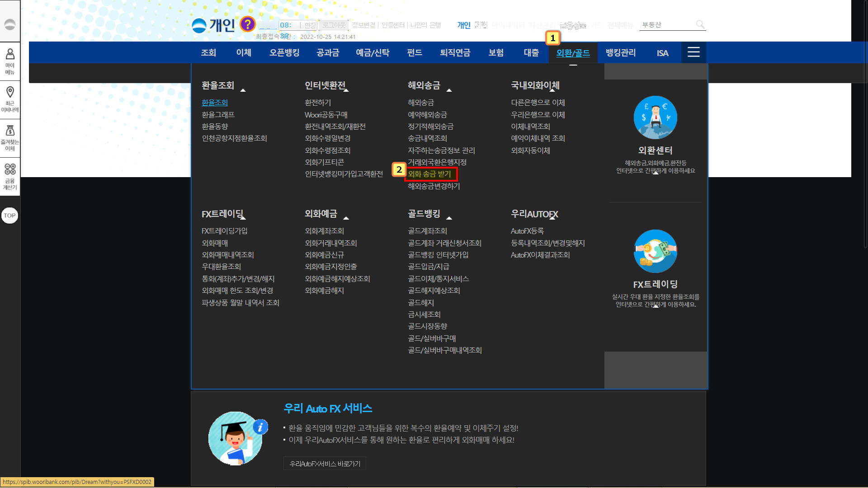Click 우리AutoFX서비스 바로가기 button
The height and width of the screenshot is (488, 868).
tap(325, 464)
